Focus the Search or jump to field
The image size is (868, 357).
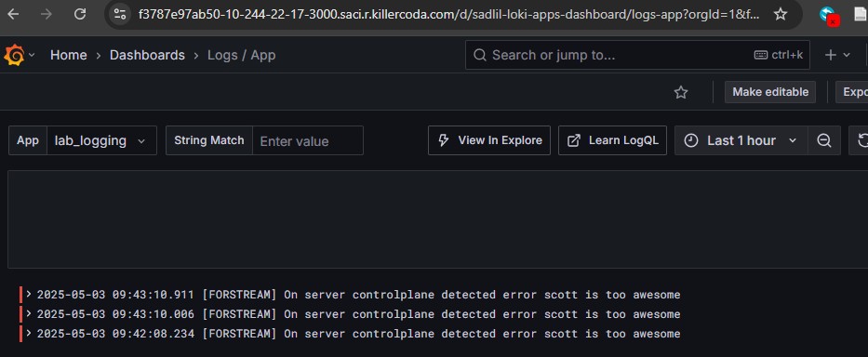[x=637, y=55]
